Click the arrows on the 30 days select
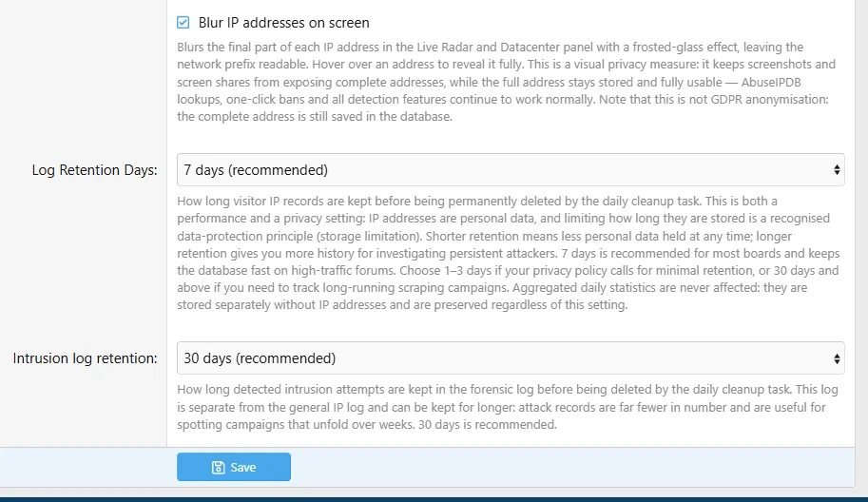Viewport: 868px width, 502px height. tap(837, 358)
